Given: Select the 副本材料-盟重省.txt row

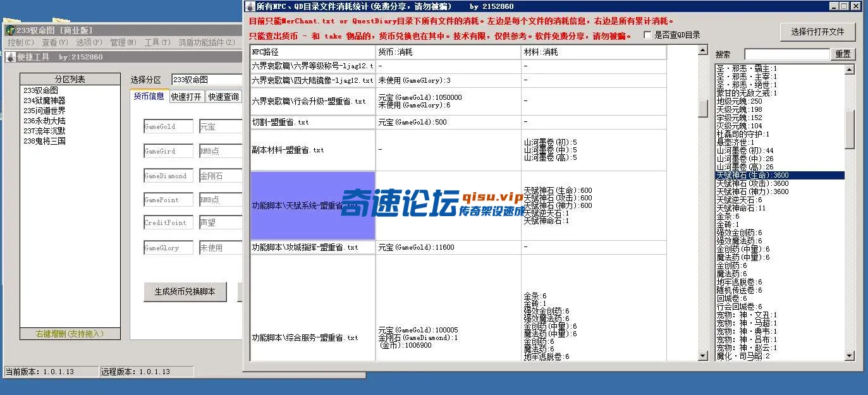Looking at the screenshot, I should point(458,150).
